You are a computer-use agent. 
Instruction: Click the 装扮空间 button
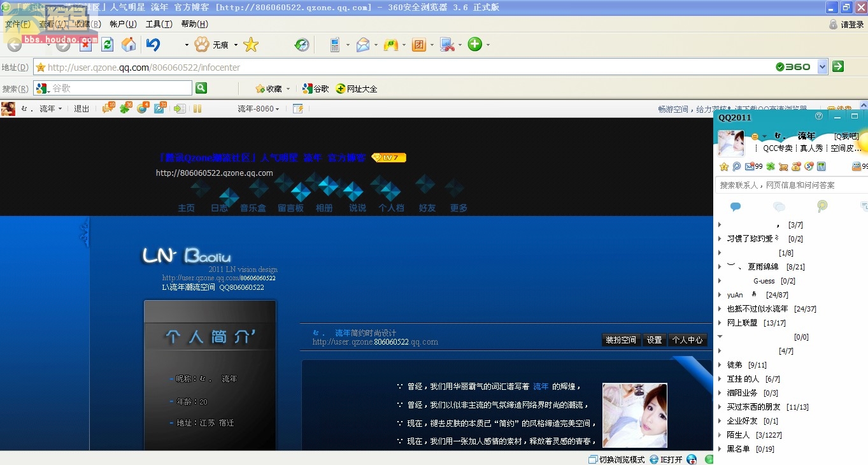click(x=621, y=340)
